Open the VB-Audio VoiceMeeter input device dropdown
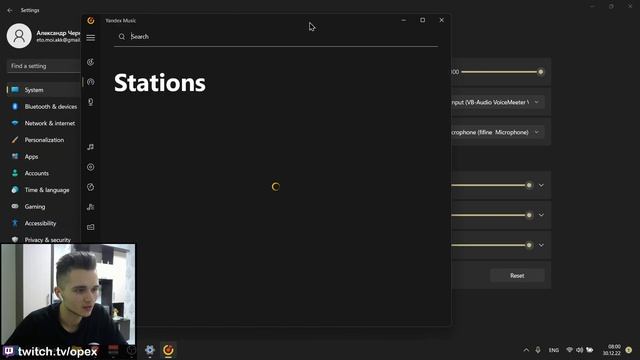The height and width of the screenshot is (360, 640). (498, 102)
